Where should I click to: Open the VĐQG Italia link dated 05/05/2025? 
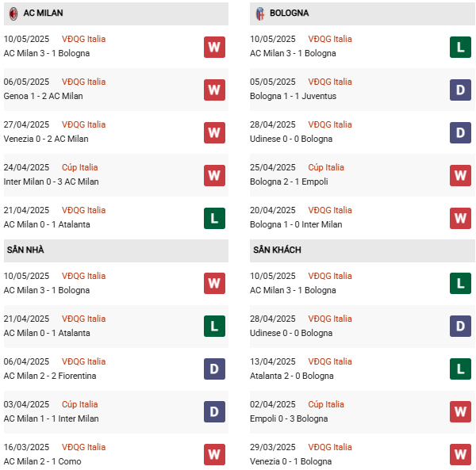(330, 82)
